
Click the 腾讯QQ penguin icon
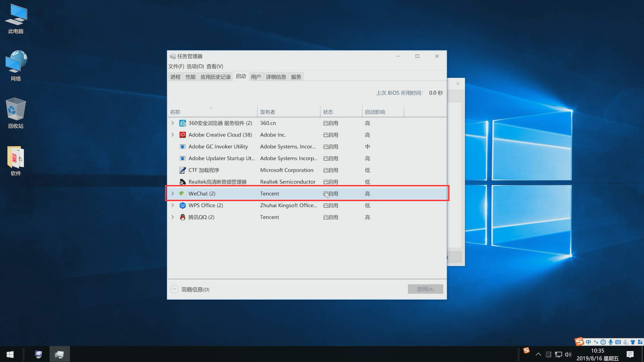tap(182, 217)
